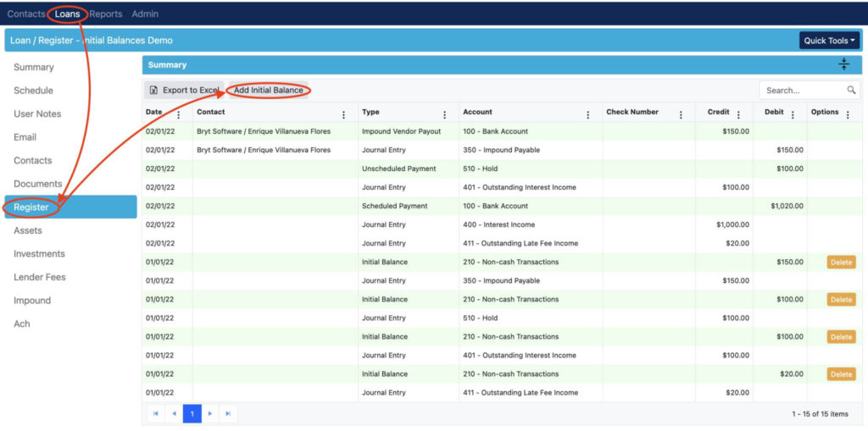Click 411 - Outstanding Late Fee Income on 02/01/22

[520, 243]
